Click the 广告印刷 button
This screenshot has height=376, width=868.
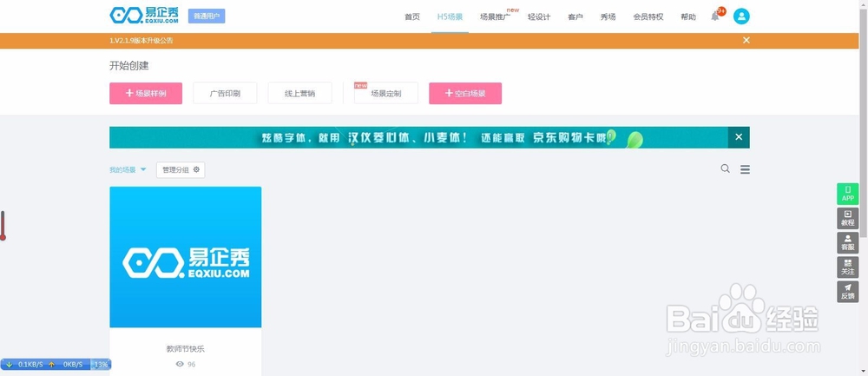tap(225, 93)
